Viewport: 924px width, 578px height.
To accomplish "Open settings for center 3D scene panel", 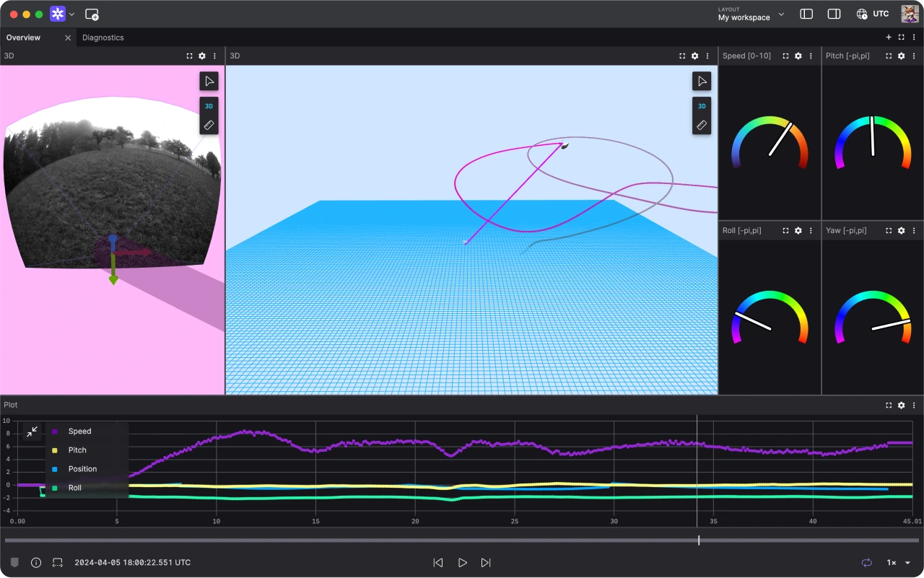I will pyautogui.click(x=695, y=56).
